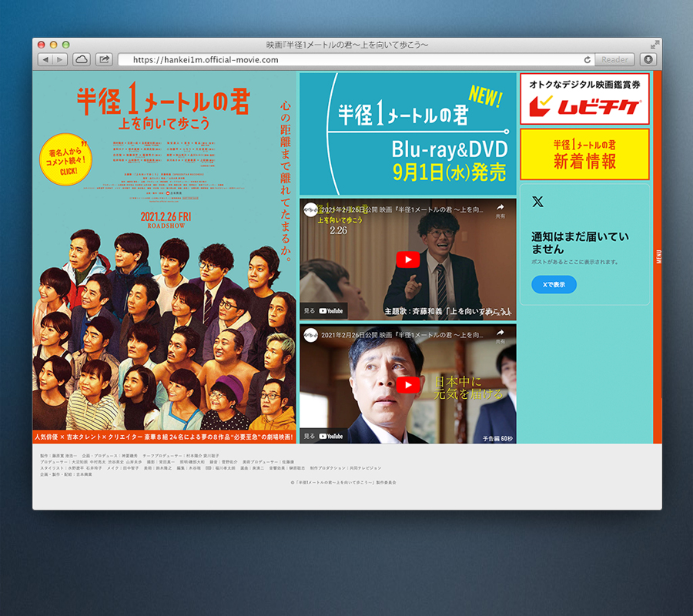Expand the orange MENU side tab
This screenshot has height=616, width=693.
(658, 257)
